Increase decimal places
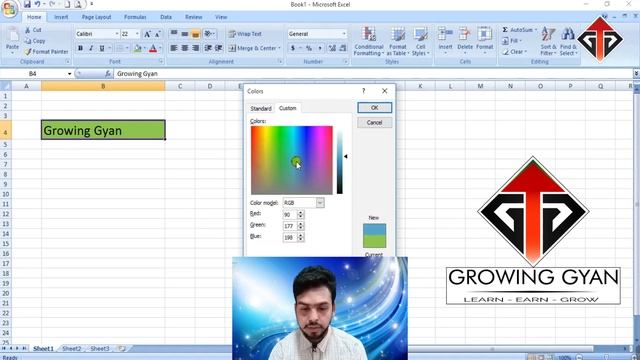Screen dimensions: 640x360 click(x=332, y=48)
